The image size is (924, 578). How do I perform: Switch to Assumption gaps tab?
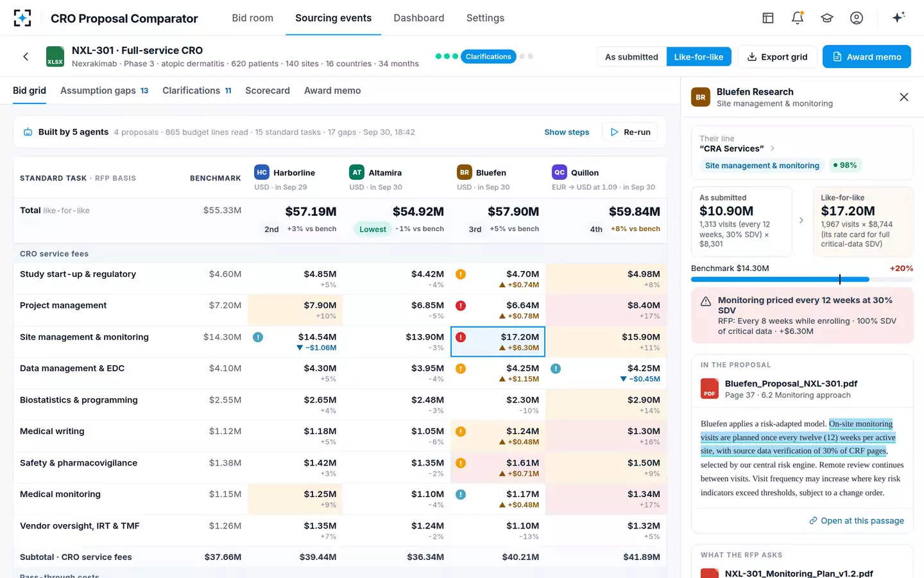(104, 91)
